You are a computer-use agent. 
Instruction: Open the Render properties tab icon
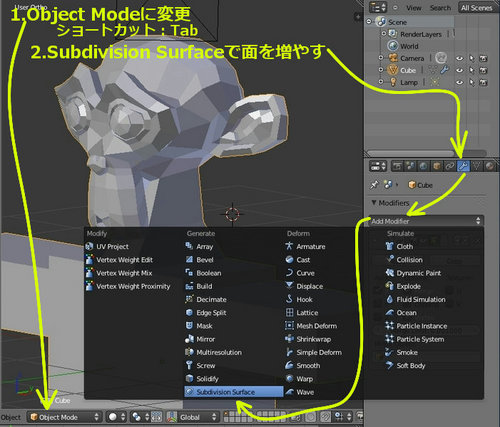pos(397,166)
